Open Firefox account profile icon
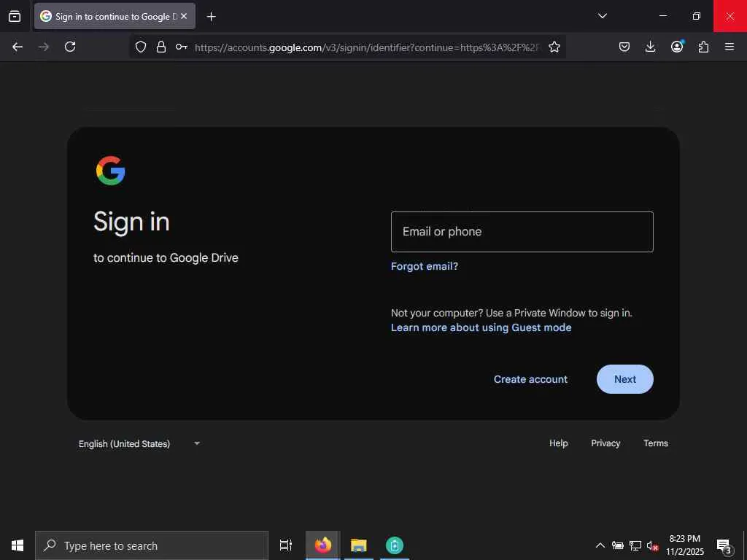The height and width of the screenshot is (560, 747). tap(677, 46)
